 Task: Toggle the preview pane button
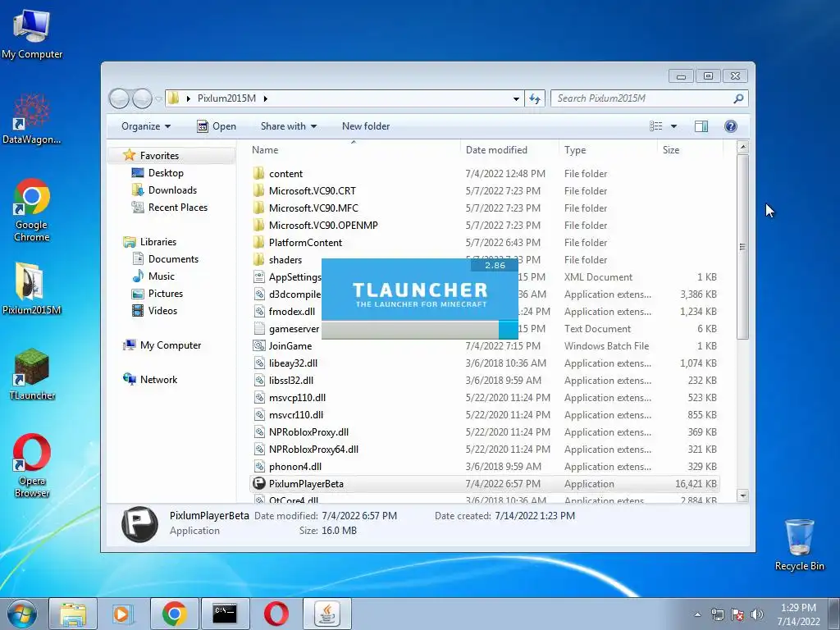[x=701, y=126]
